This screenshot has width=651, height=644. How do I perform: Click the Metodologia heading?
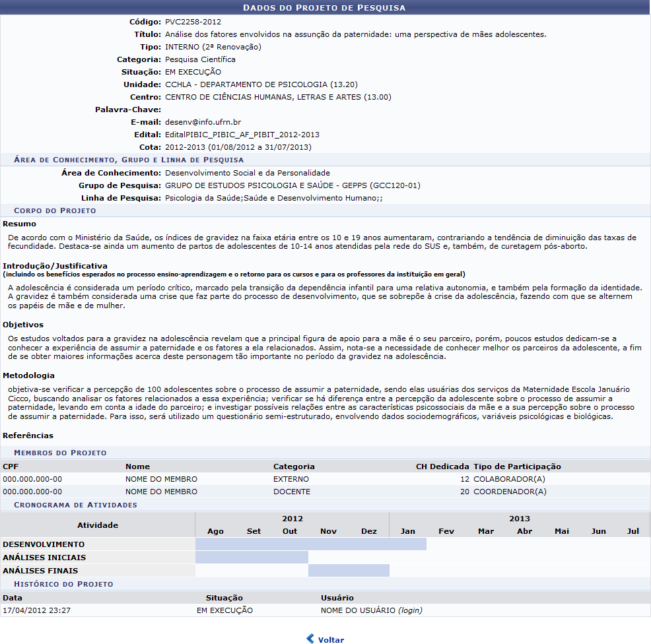28,375
